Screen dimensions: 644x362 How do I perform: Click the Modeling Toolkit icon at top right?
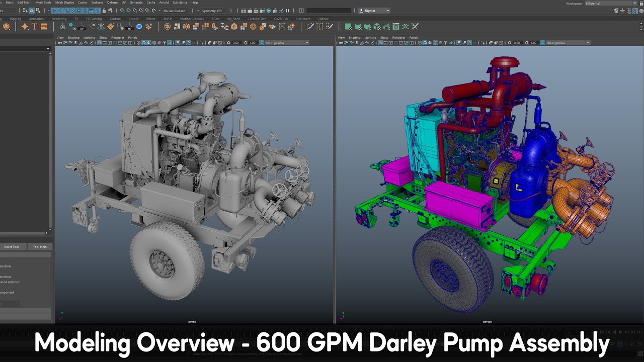[615, 11]
